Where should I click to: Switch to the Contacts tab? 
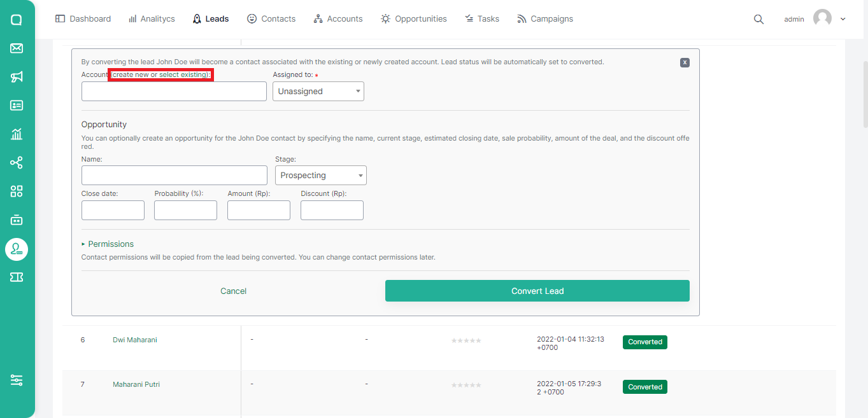(271, 19)
